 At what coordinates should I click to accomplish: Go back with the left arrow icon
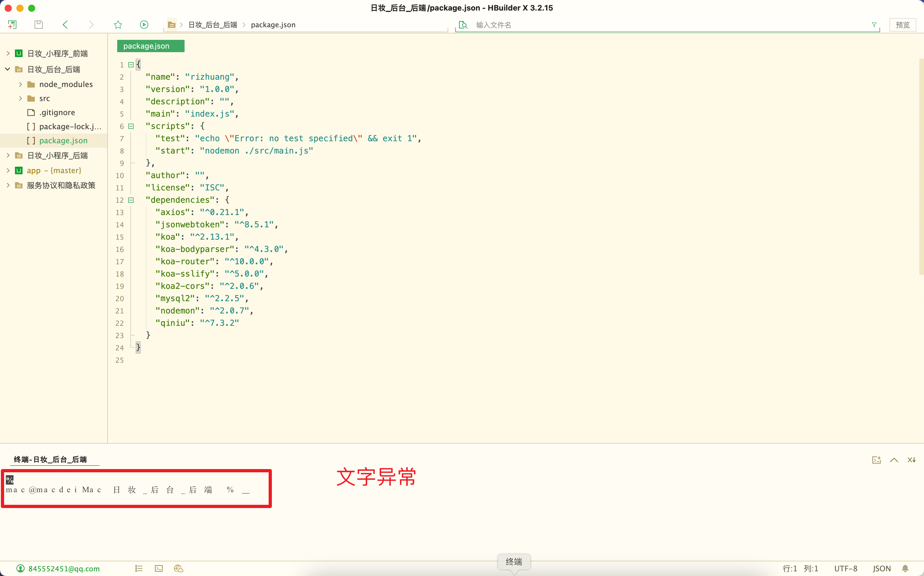[x=65, y=25]
